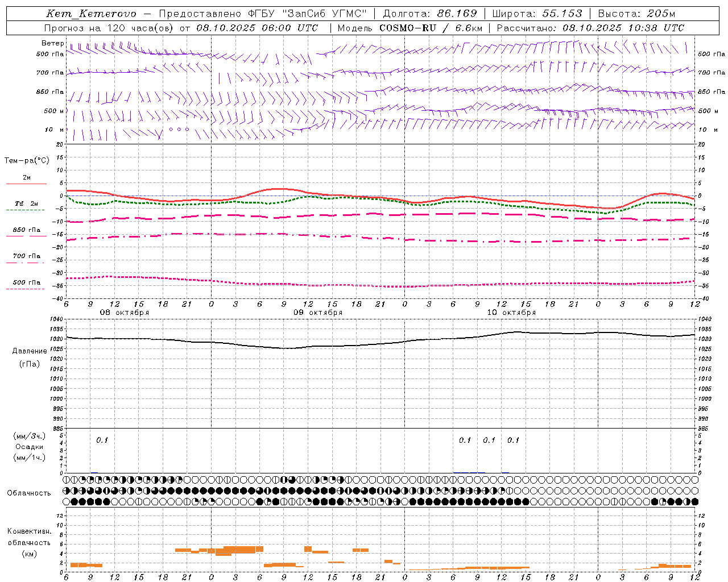Click the Модель COSMO-RU / 6.6км label

[x=410, y=28]
